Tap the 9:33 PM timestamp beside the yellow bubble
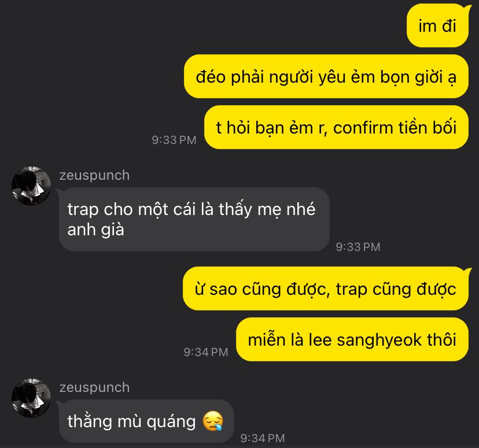The image size is (479, 448). pos(174,140)
